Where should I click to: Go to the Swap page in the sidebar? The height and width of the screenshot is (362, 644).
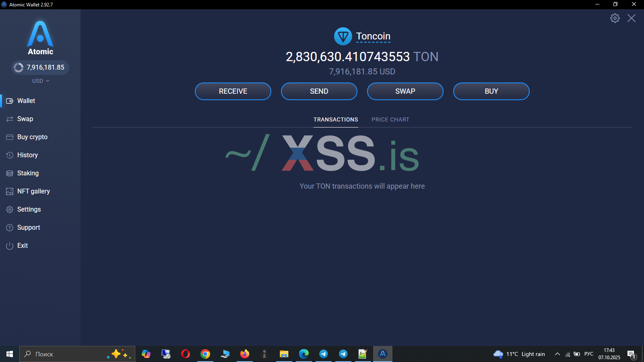pyautogui.click(x=25, y=119)
